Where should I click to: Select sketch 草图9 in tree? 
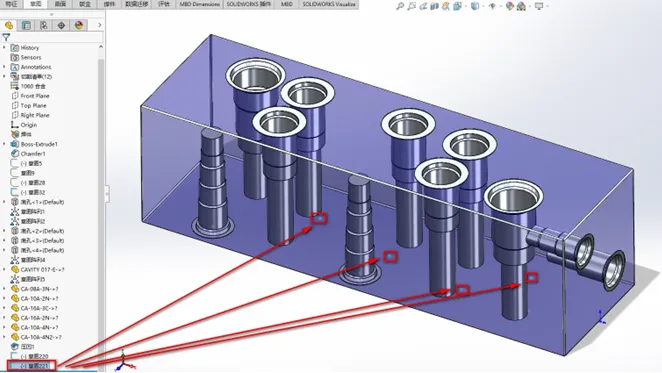point(27,173)
